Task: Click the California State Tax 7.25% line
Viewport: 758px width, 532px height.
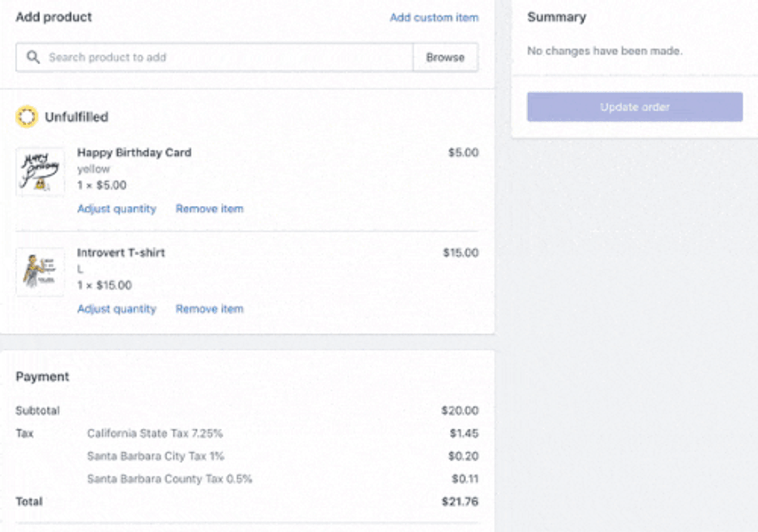Action: (x=155, y=433)
